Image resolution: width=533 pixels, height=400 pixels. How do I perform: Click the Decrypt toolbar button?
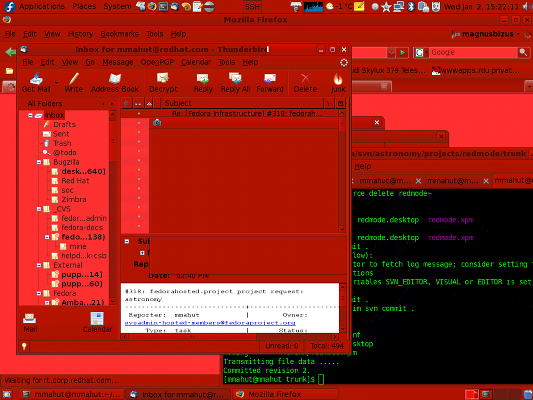(x=164, y=83)
